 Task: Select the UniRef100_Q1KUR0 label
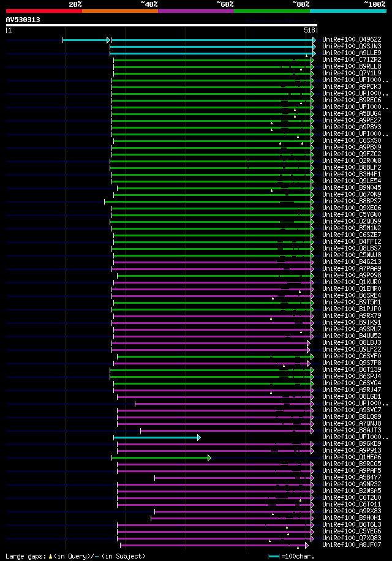click(x=352, y=282)
